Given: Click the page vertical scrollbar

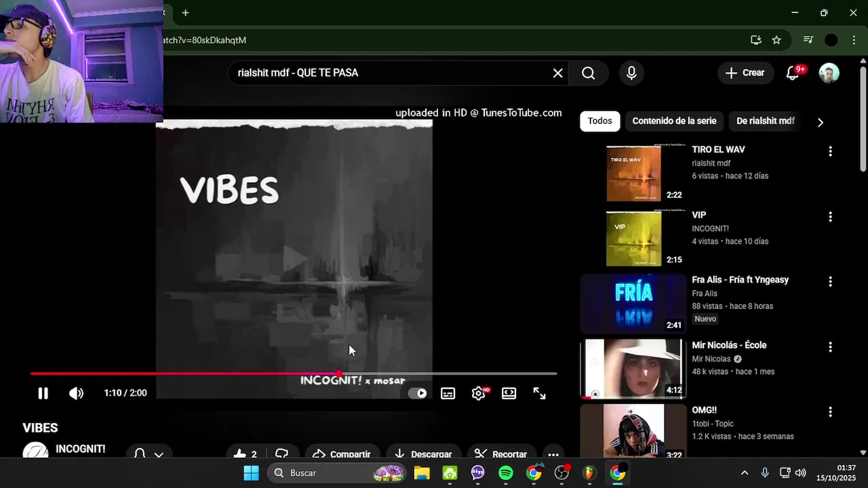Looking at the screenshot, I should (x=863, y=119).
